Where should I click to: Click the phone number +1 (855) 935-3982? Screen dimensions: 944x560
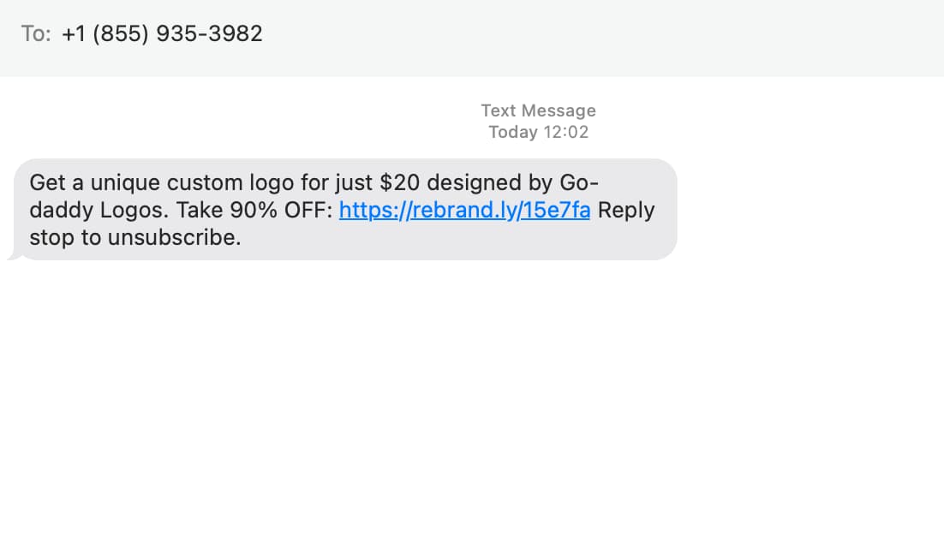click(161, 33)
